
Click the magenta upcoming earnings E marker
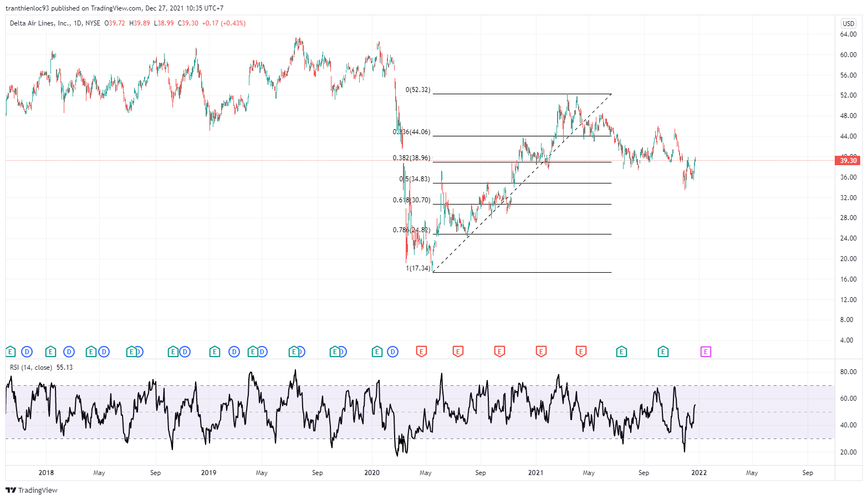(706, 351)
